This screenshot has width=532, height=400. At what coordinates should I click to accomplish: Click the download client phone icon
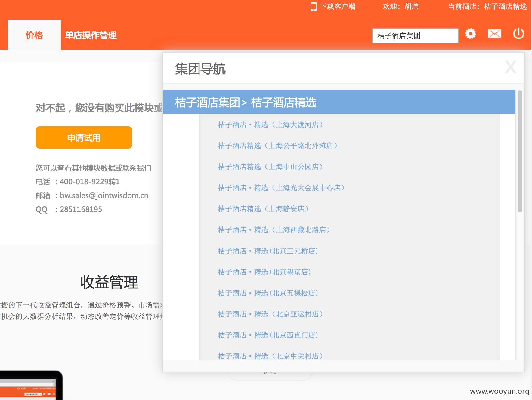click(x=314, y=7)
